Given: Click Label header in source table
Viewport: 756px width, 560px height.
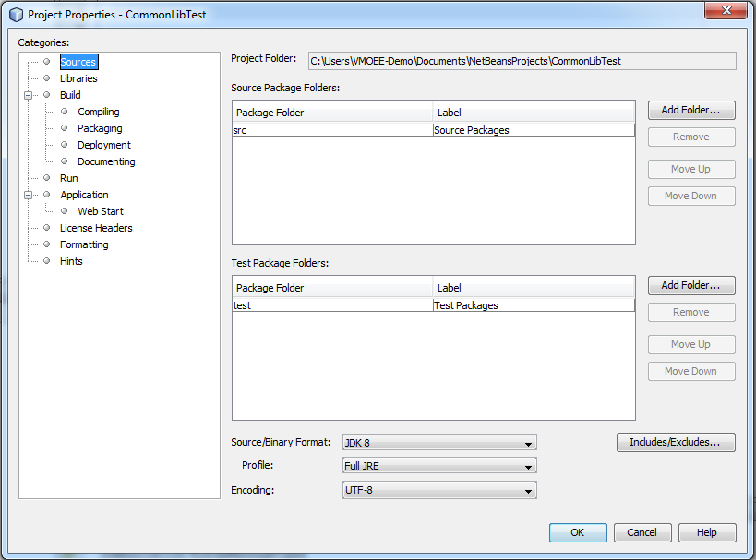Looking at the screenshot, I should coord(534,113).
